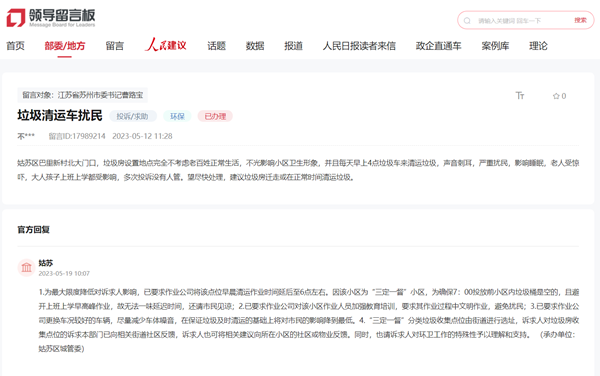Screen dimensions: 600x376
Task: Open the 留言 menu tab
Action: pos(115,46)
